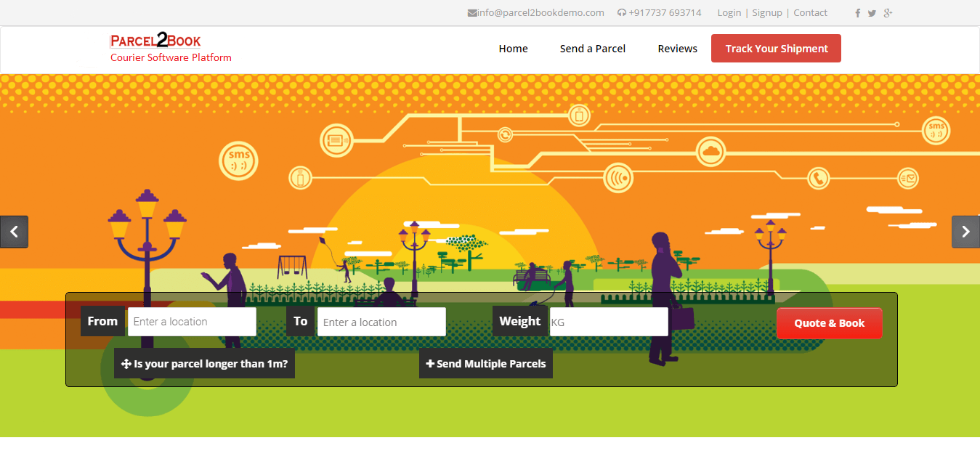
Task: Click the envelope icon beside email address
Action: pyautogui.click(x=472, y=13)
